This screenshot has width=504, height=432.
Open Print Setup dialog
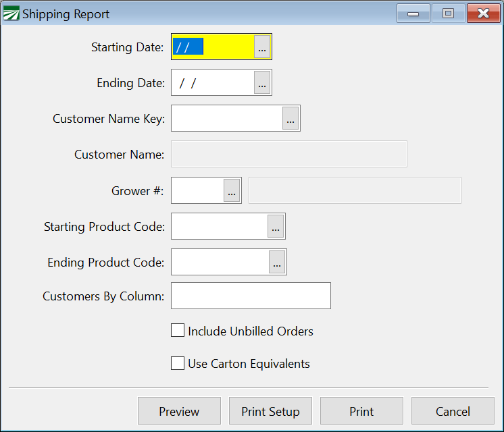click(270, 411)
